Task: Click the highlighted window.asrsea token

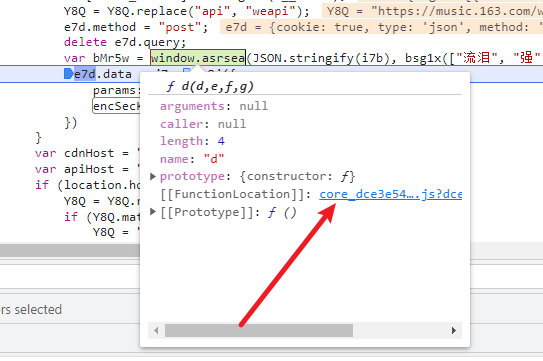Action: click(x=198, y=58)
